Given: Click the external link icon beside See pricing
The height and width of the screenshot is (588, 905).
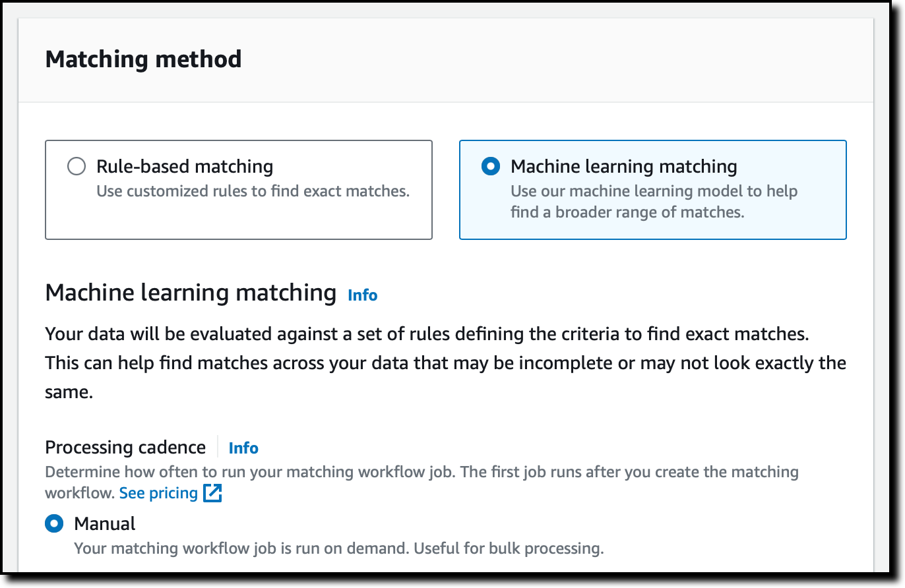Looking at the screenshot, I should click(x=212, y=493).
